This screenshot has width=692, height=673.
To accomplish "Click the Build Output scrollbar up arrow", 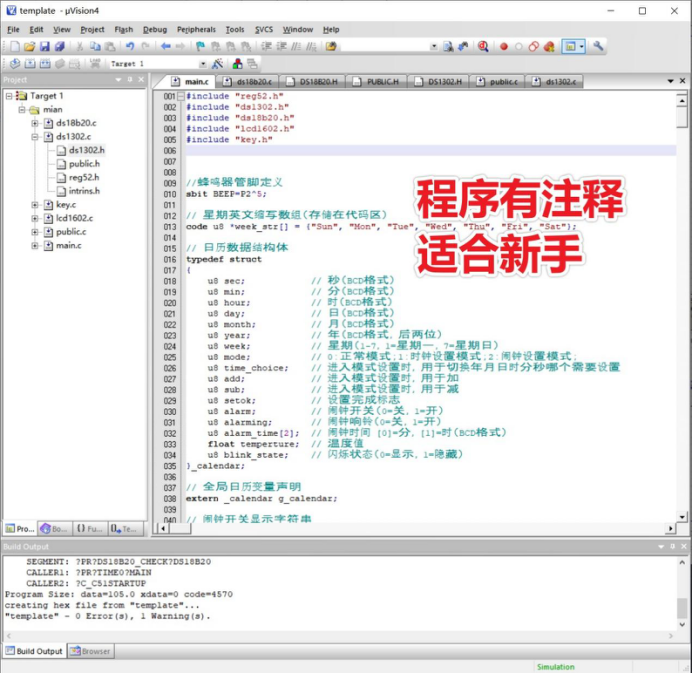I will pyautogui.click(x=682, y=562).
